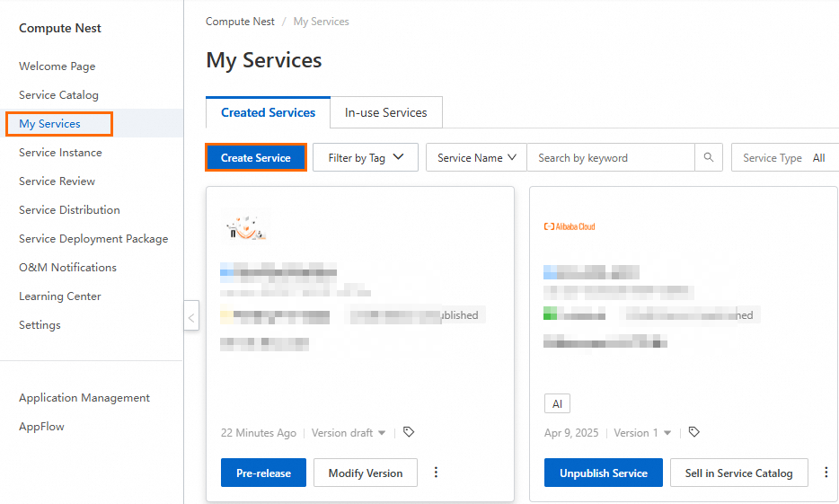The height and width of the screenshot is (504, 839).
Task: Click the Alibaba Cloud logo on the second card
Action: point(570,226)
